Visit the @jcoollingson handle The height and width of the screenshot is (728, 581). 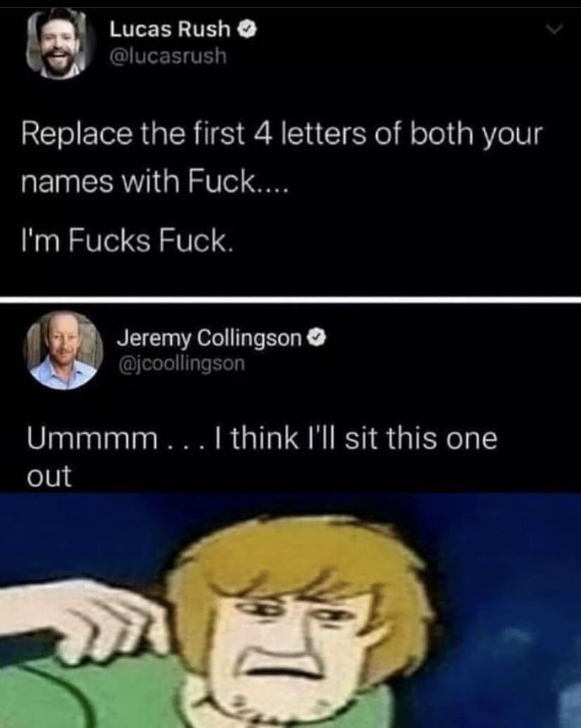point(182,364)
